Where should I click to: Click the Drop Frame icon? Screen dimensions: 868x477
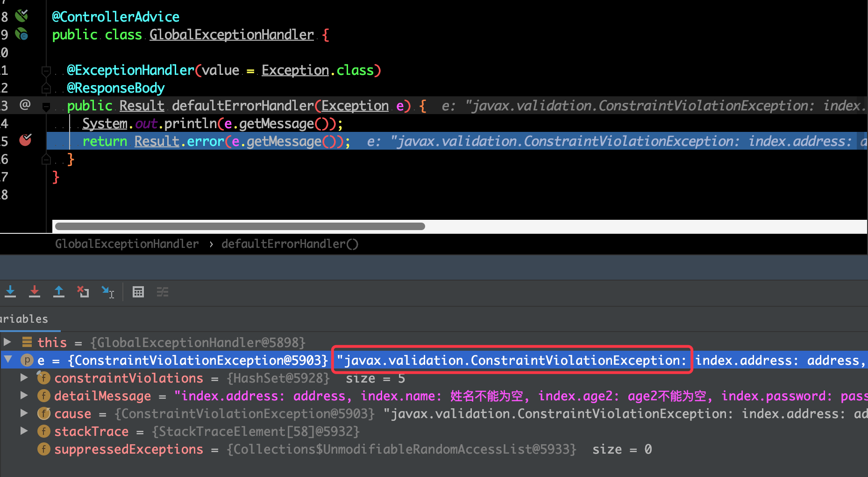(x=83, y=292)
